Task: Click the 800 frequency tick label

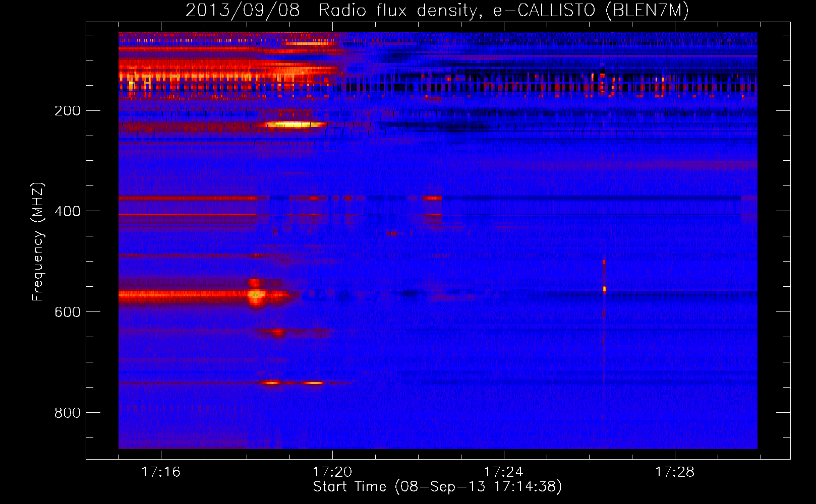Action: click(68, 413)
